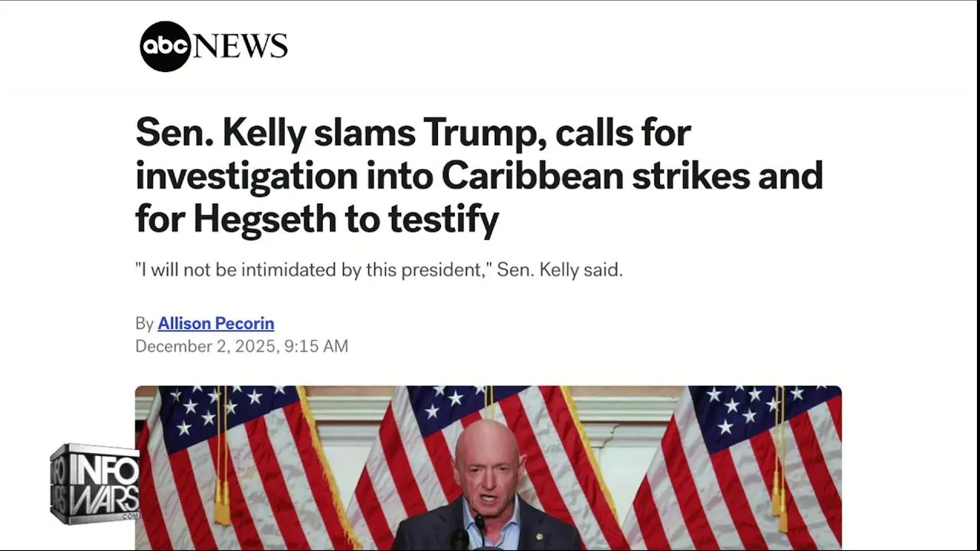
Task: Click the "By" label before author name
Action: [x=144, y=324]
